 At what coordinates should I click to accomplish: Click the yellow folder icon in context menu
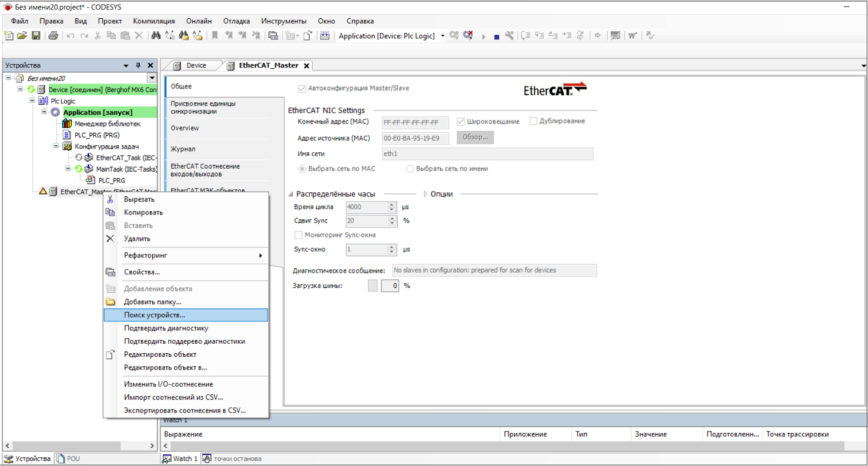coord(110,302)
